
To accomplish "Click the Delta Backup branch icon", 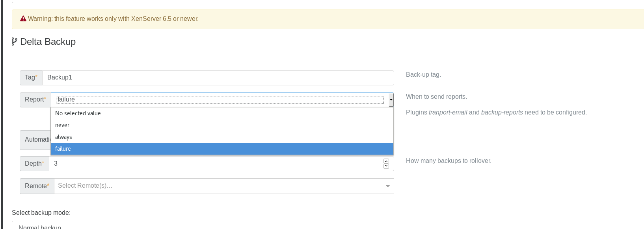I will 15,42.
